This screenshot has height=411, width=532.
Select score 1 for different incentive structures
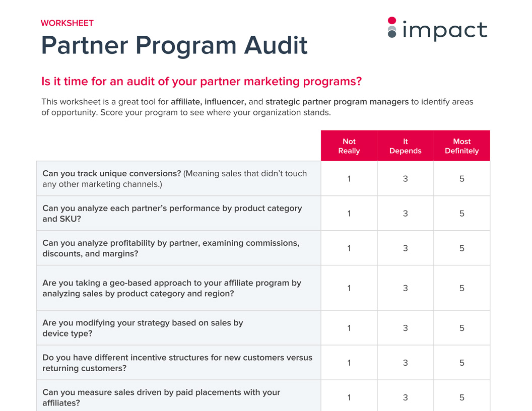pyautogui.click(x=349, y=363)
